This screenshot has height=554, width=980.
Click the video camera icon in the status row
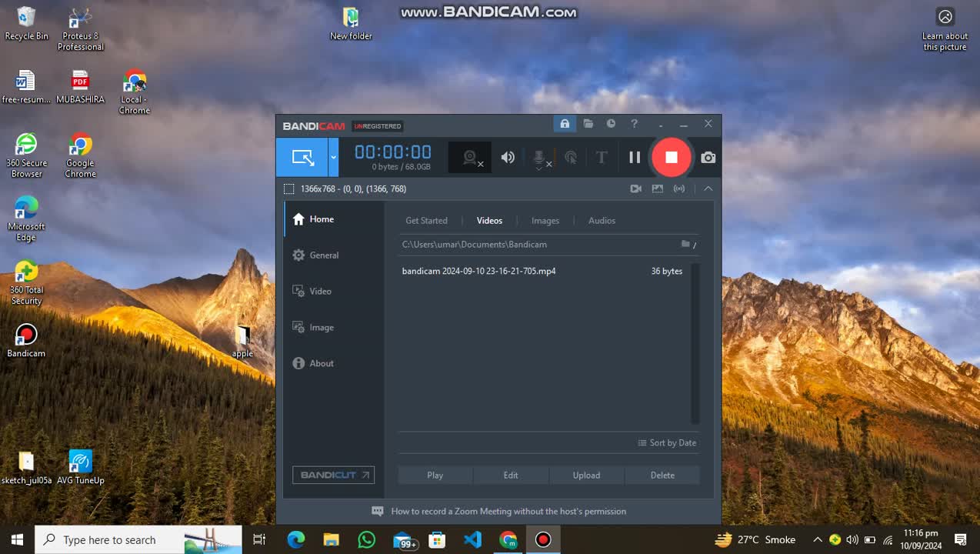click(636, 189)
